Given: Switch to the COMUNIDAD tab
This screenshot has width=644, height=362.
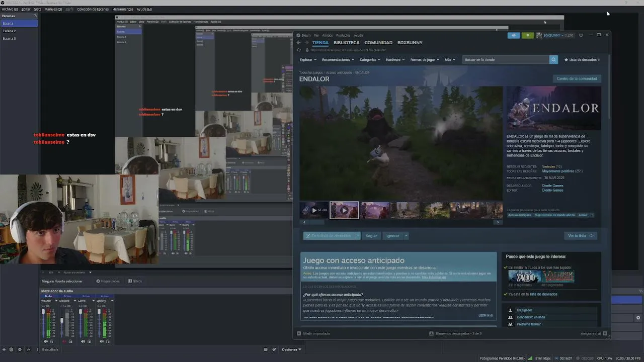Looking at the screenshot, I should 378,43.
